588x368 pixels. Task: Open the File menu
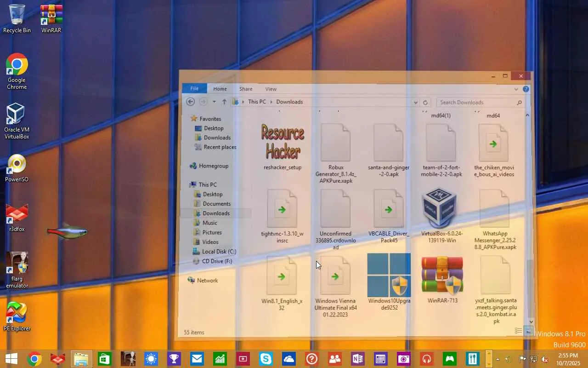coord(194,89)
